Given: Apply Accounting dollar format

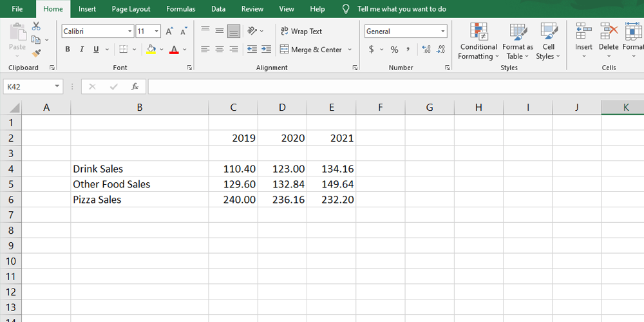Looking at the screenshot, I should pos(372,50).
